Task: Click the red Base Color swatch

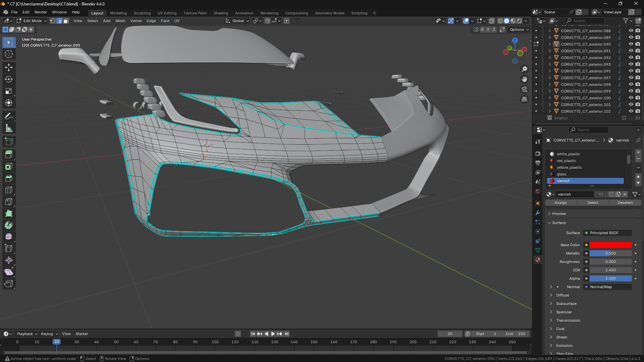Action: pyautogui.click(x=610, y=245)
